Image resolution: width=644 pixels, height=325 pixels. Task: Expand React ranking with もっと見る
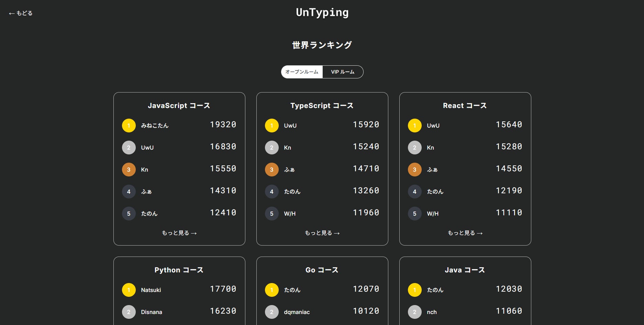point(465,233)
